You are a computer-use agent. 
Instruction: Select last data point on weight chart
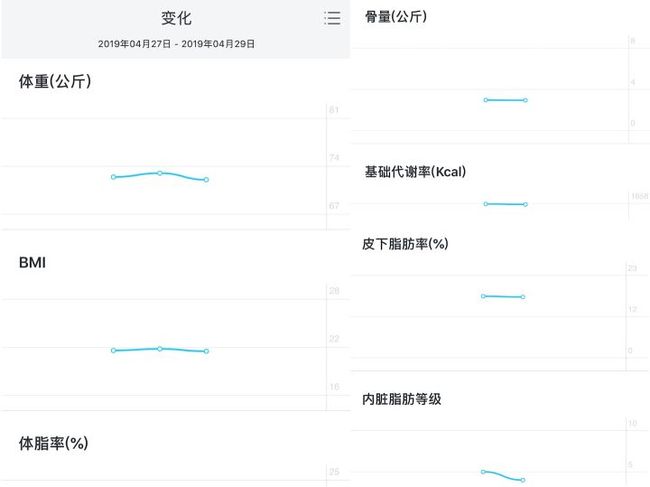pyautogui.click(x=206, y=179)
